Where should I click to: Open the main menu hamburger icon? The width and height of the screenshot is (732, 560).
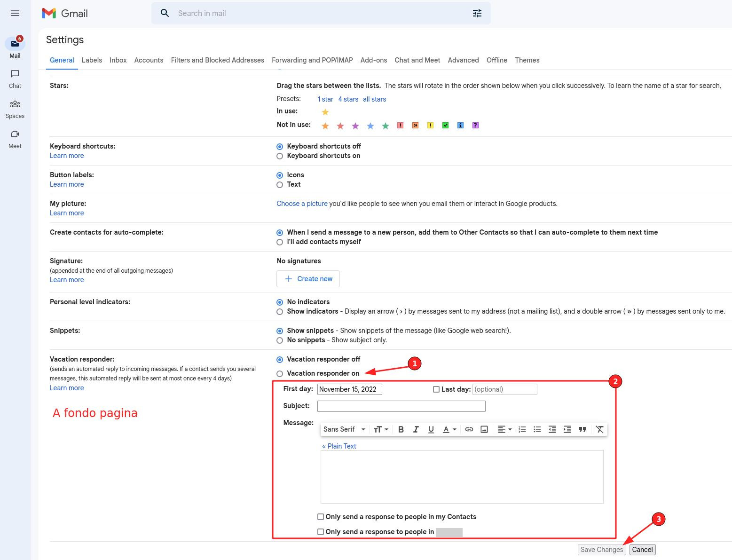(x=15, y=13)
